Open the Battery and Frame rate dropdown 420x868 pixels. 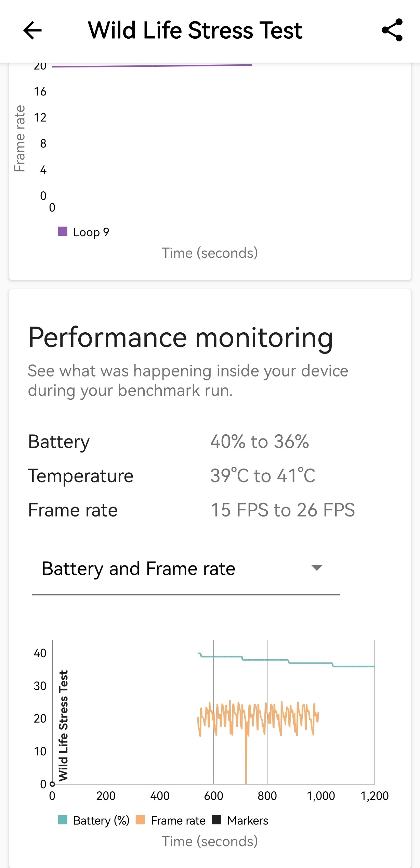coord(139,569)
